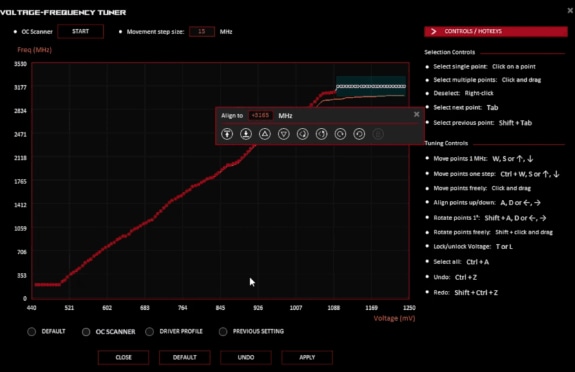Start the OC Scanner

[81, 32]
